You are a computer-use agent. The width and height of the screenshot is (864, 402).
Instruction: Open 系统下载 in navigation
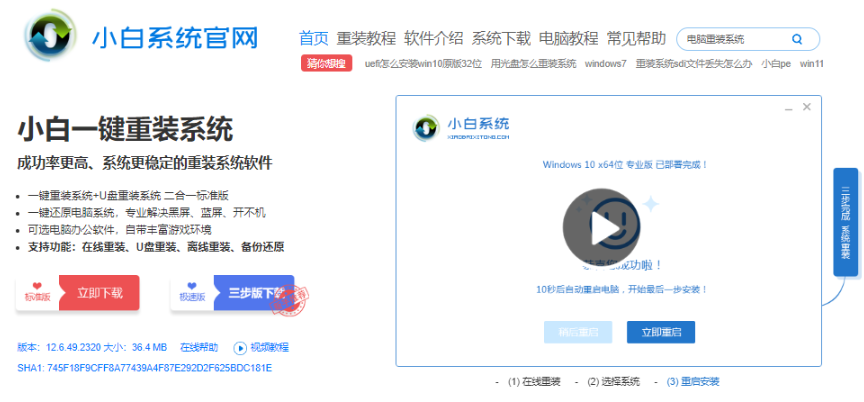point(501,39)
